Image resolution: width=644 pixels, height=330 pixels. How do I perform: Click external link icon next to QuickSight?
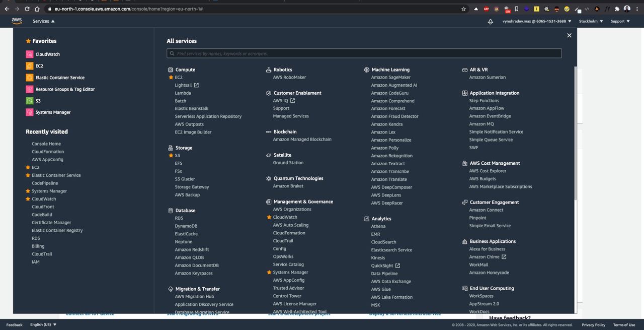coord(397,266)
